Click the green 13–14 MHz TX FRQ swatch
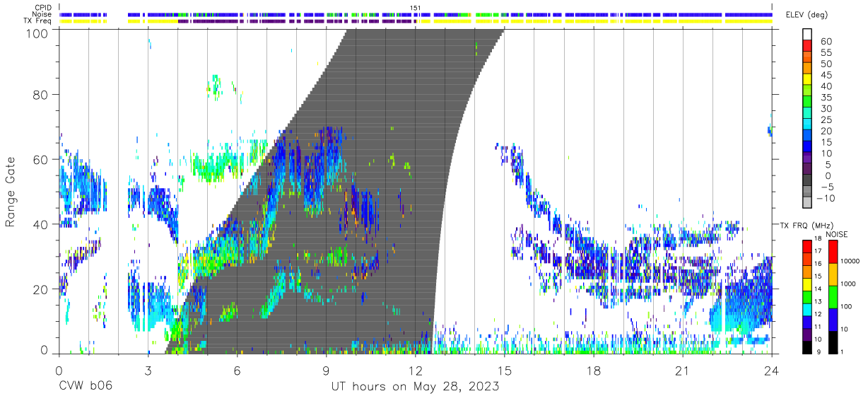 click(x=807, y=297)
